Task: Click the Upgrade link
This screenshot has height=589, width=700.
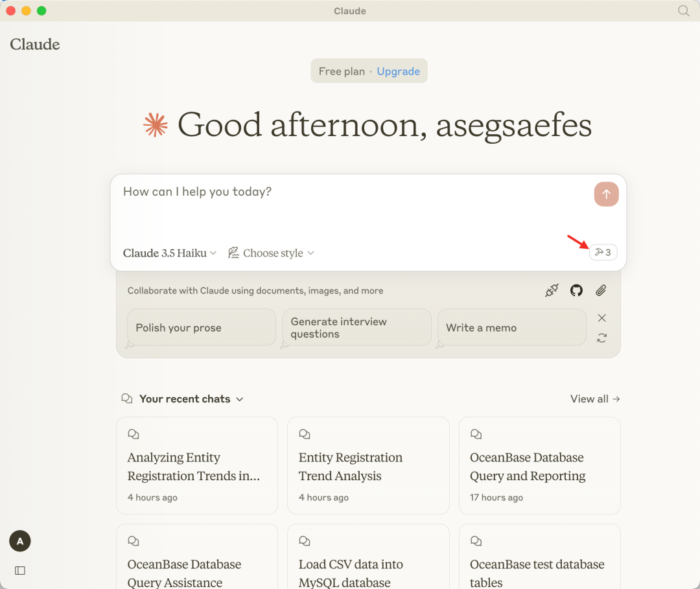Action: point(398,71)
